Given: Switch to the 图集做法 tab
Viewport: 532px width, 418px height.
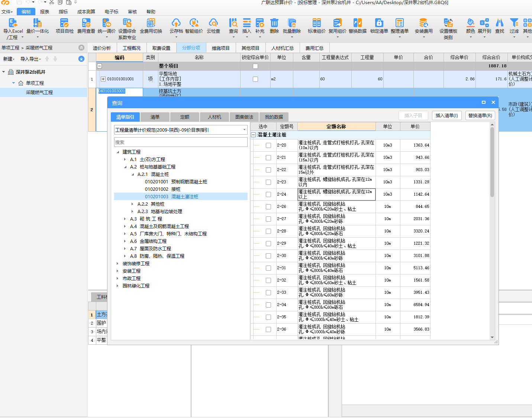Looking at the screenshot, I should click(x=244, y=117).
